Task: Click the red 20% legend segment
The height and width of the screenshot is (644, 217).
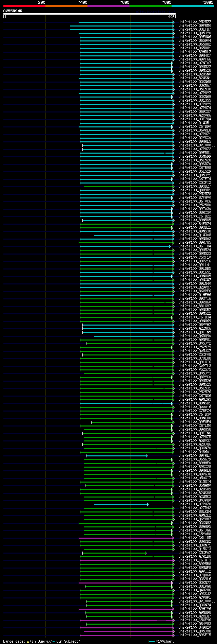Action: click(x=24, y=6)
